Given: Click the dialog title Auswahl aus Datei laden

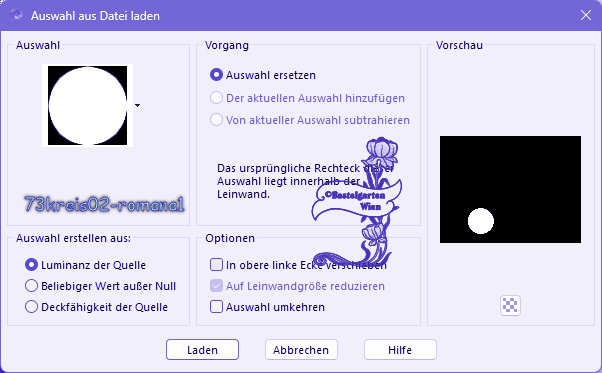Looking at the screenshot, I should [x=95, y=16].
